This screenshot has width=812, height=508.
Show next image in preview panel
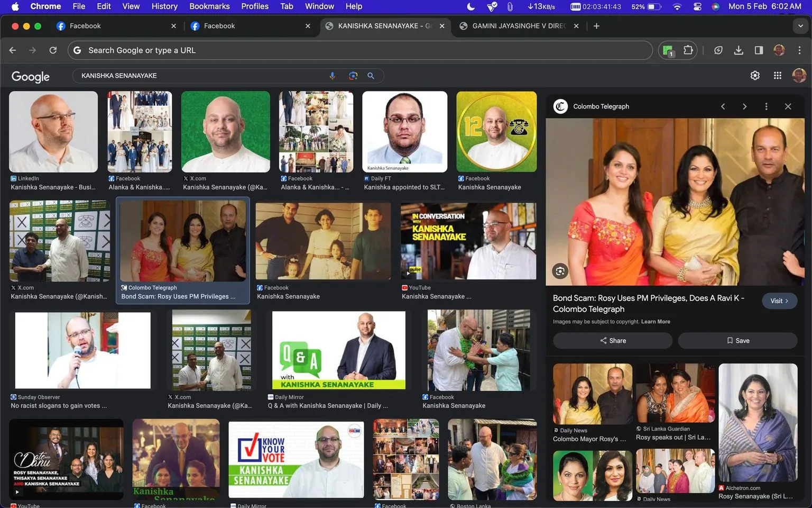[x=744, y=106]
